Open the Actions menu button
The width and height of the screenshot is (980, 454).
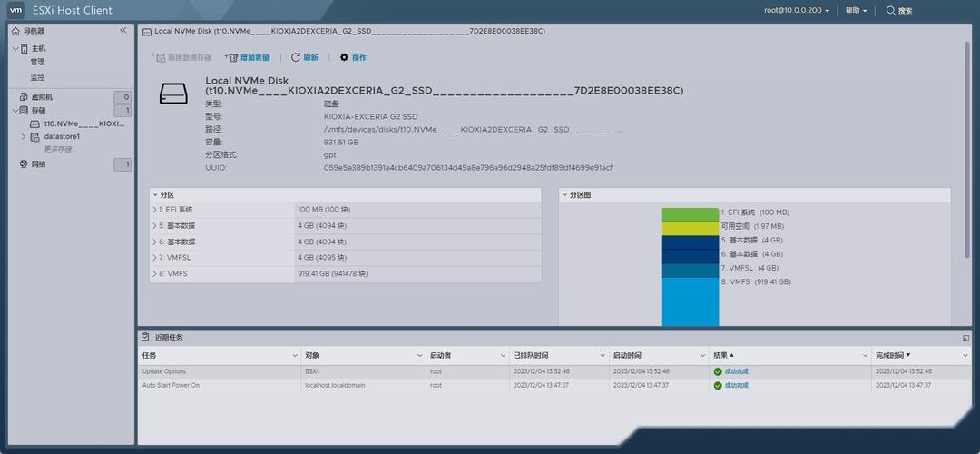pyautogui.click(x=353, y=57)
